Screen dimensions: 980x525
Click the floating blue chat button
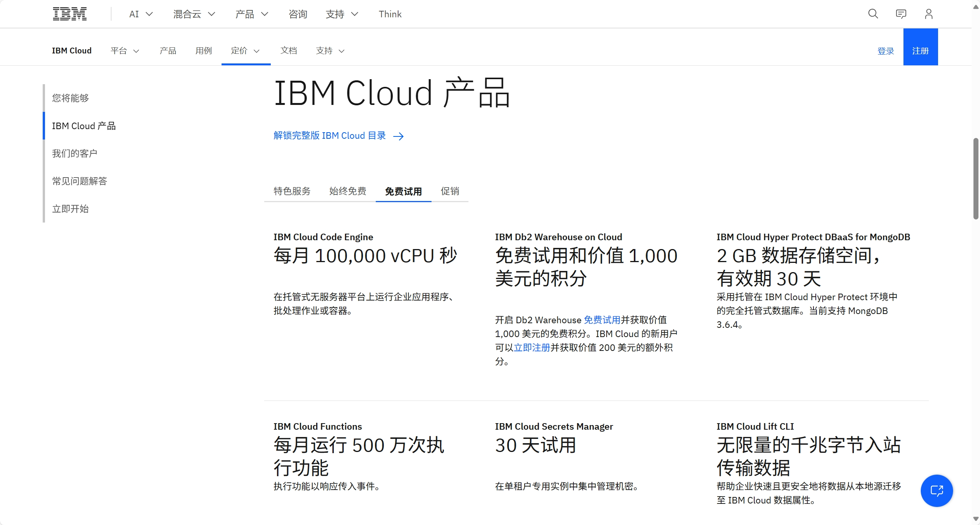937,490
